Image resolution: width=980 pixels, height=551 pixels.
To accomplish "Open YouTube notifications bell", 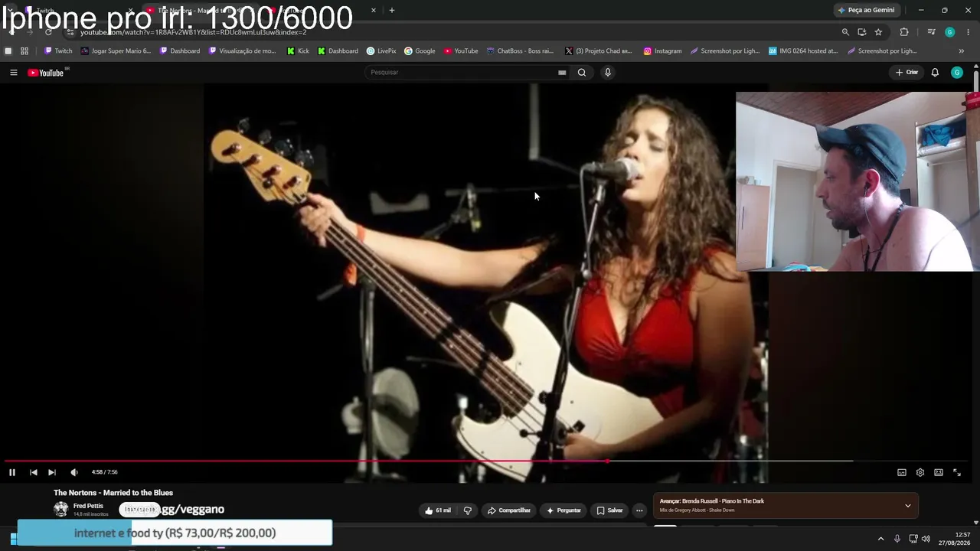I will [x=935, y=73].
